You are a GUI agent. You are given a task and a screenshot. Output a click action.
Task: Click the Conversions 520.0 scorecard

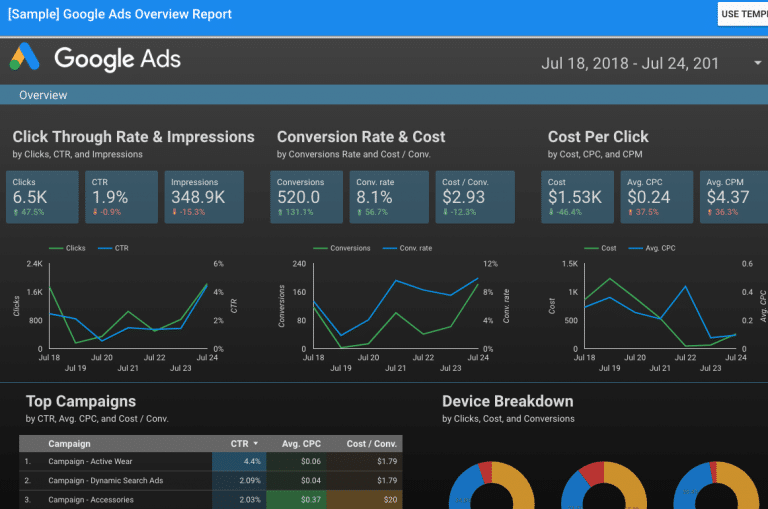click(x=309, y=196)
